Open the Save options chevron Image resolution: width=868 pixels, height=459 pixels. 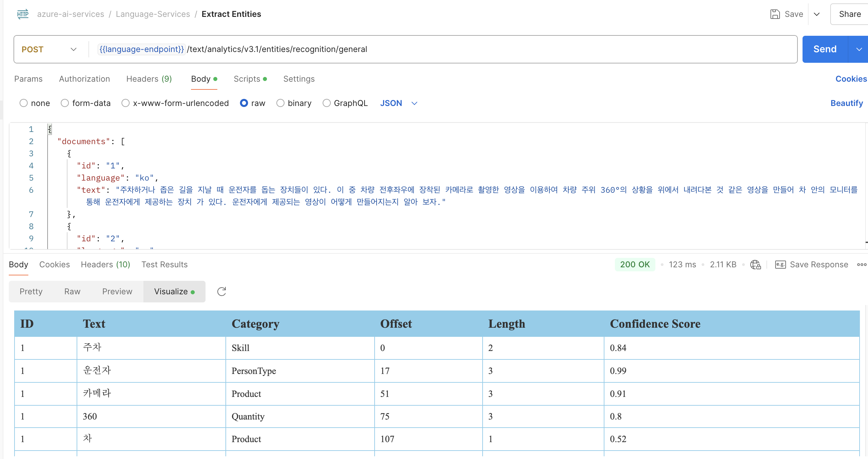(817, 14)
